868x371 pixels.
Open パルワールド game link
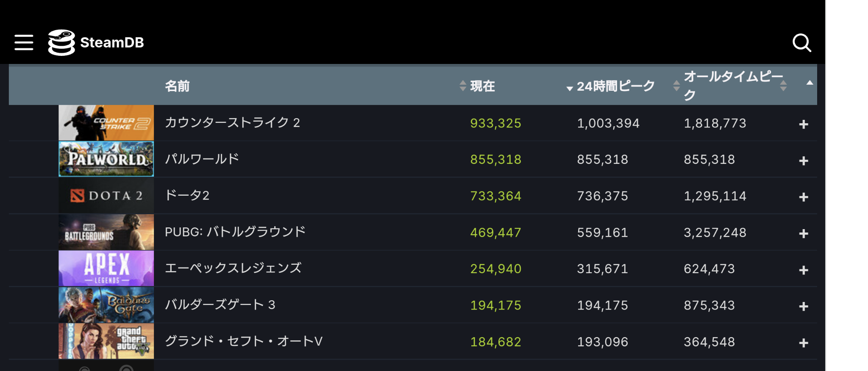click(202, 159)
